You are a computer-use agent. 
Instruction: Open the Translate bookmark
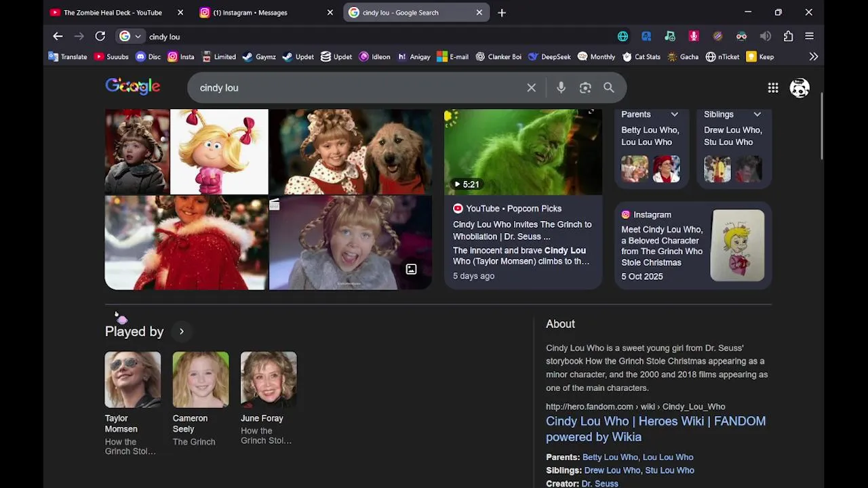68,57
